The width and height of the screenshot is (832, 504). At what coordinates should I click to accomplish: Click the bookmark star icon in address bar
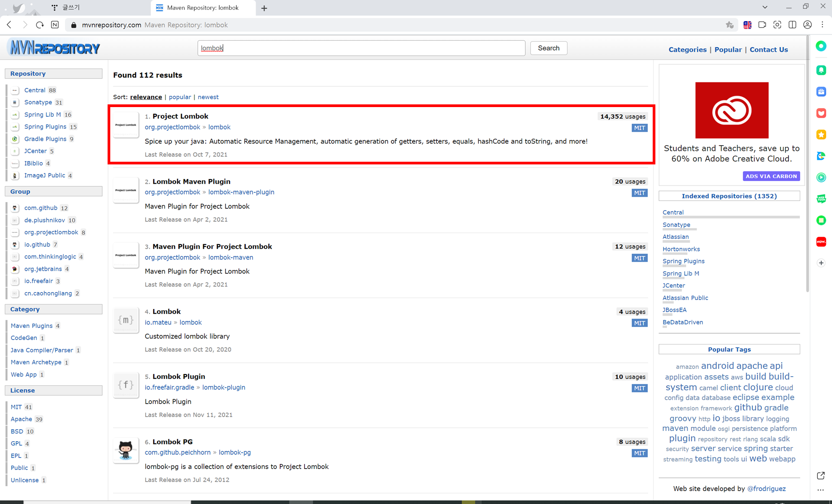730,25
